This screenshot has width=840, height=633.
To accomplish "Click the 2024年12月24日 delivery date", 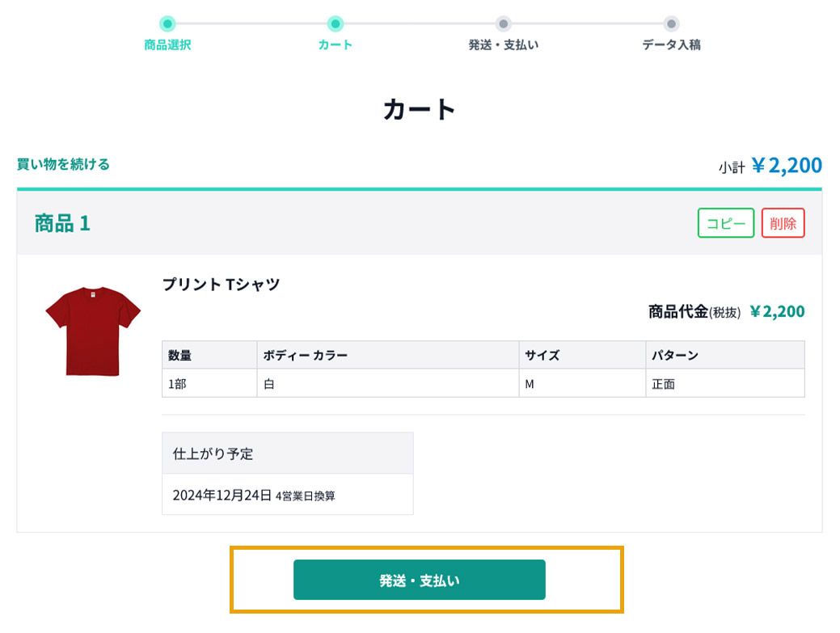I will pos(222,496).
